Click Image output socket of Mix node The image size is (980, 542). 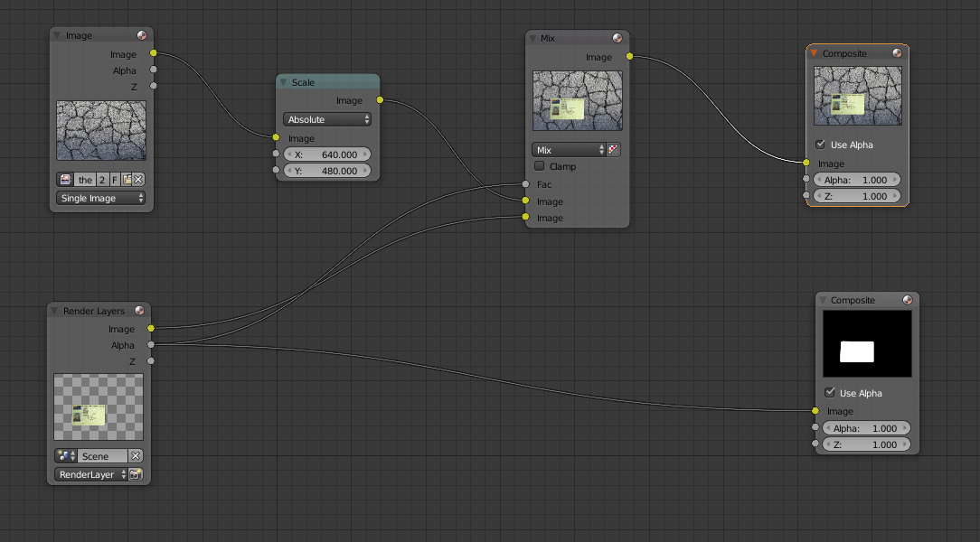(629, 56)
